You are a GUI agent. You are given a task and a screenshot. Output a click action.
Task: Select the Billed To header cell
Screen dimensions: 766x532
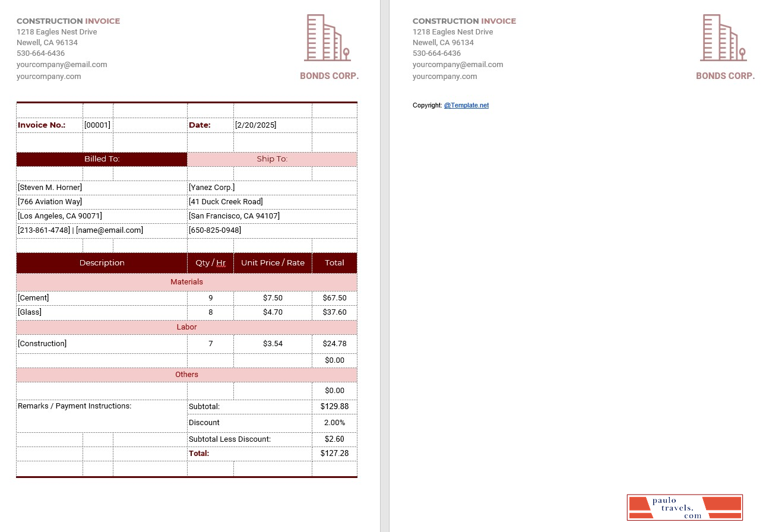coord(102,159)
